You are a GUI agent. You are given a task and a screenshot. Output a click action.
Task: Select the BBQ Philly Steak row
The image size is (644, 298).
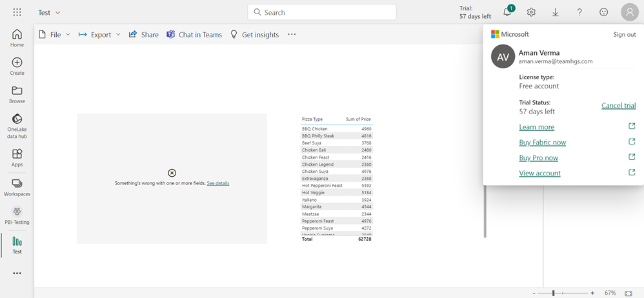tap(337, 136)
